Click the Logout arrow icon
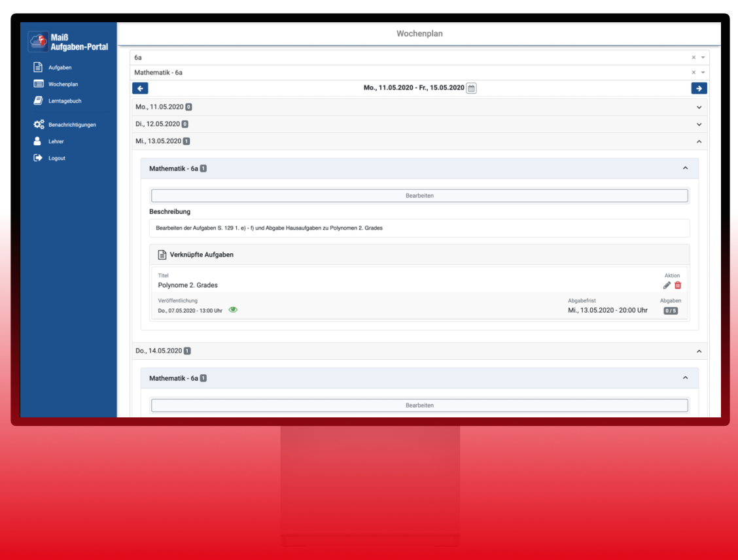 pos(38,158)
